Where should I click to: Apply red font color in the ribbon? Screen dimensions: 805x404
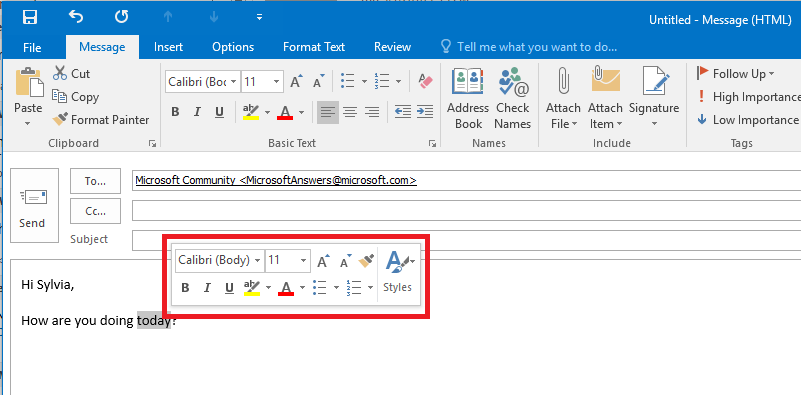(285, 112)
